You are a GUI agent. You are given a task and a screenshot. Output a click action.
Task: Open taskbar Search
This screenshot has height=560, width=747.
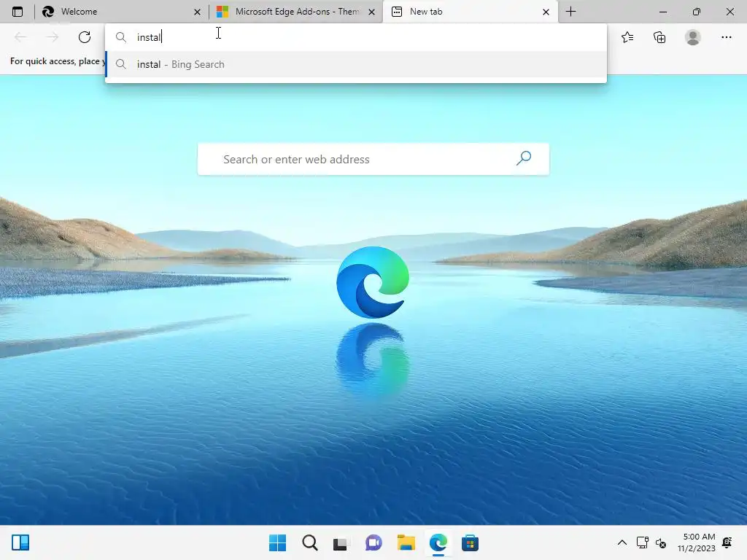pos(309,542)
